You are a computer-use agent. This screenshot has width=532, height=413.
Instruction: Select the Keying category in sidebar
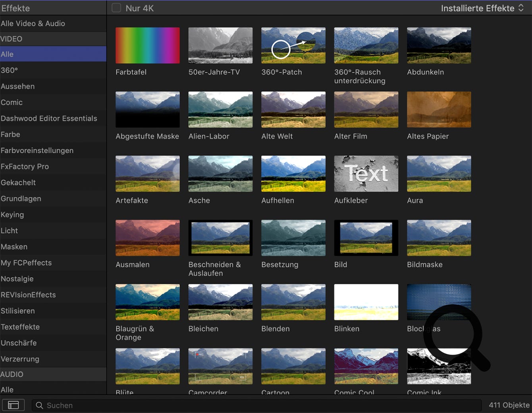coord(12,214)
